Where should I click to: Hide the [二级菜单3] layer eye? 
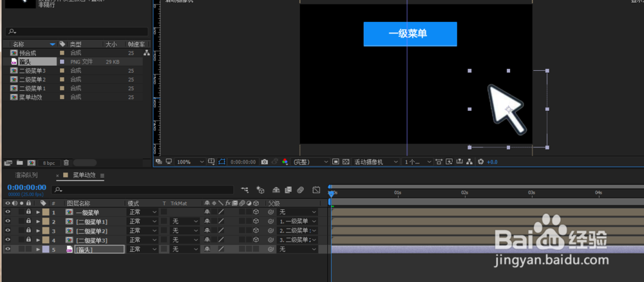[x=8, y=240]
